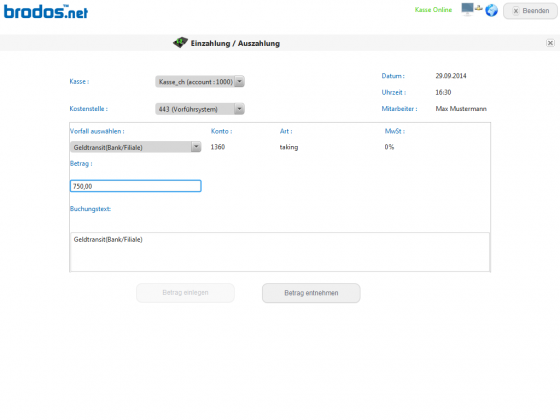Open the Kasse dropdown arrow

pyautogui.click(x=240, y=81)
